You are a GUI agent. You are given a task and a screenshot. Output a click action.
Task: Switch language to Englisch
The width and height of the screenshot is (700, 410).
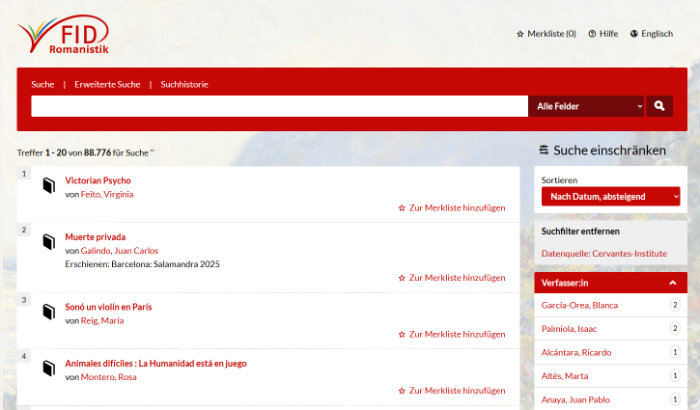pyautogui.click(x=651, y=34)
